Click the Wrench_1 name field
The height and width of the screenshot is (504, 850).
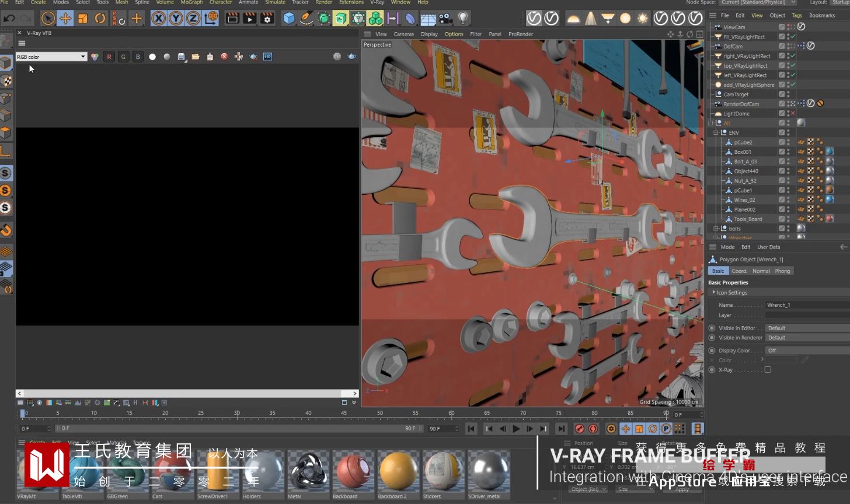click(807, 305)
